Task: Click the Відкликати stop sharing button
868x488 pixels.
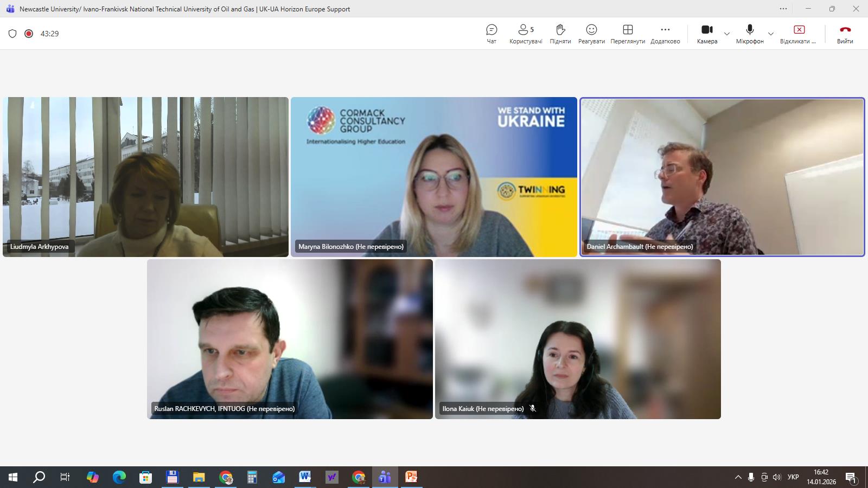Action: 799,34
